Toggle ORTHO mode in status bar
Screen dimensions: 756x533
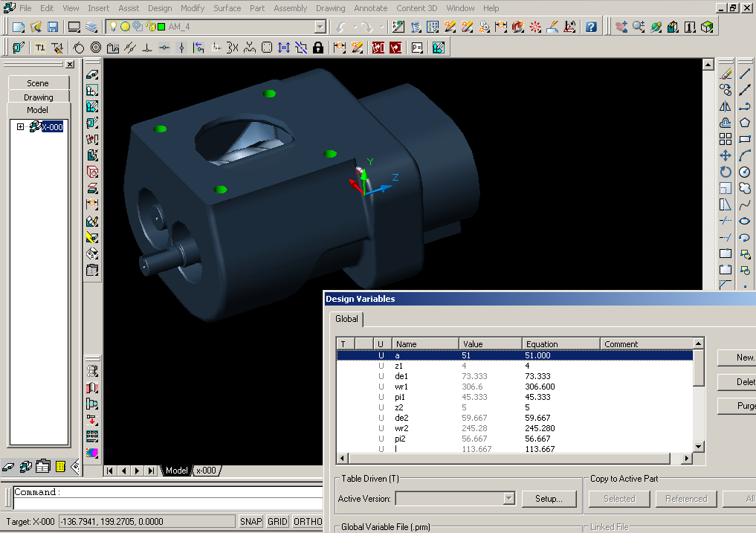tap(308, 521)
